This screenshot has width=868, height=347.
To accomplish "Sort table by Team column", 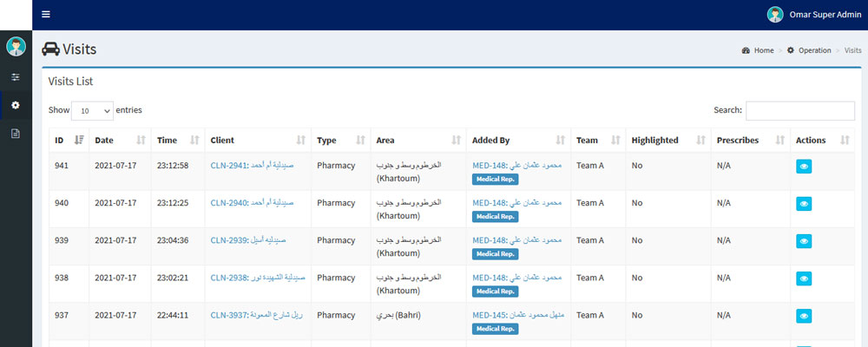I will click(x=598, y=141).
